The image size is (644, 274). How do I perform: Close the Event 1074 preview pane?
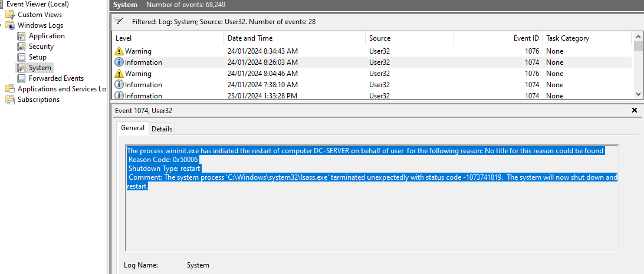pyautogui.click(x=634, y=110)
